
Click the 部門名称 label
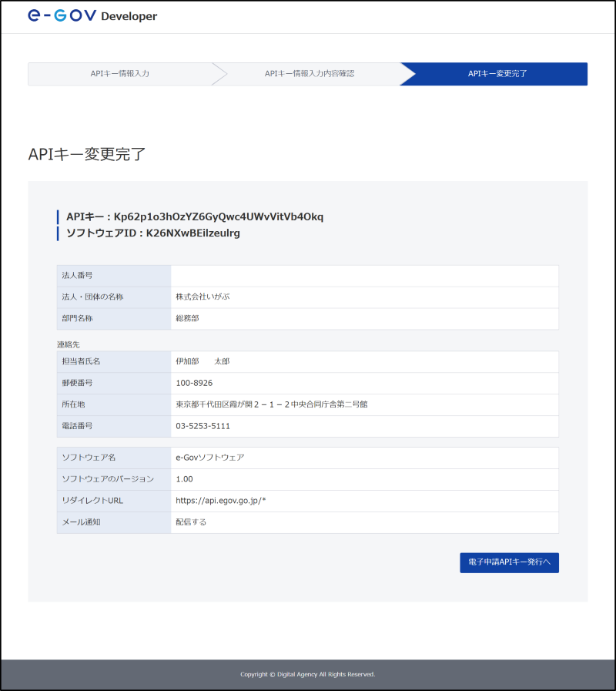(x=77, y=318)
